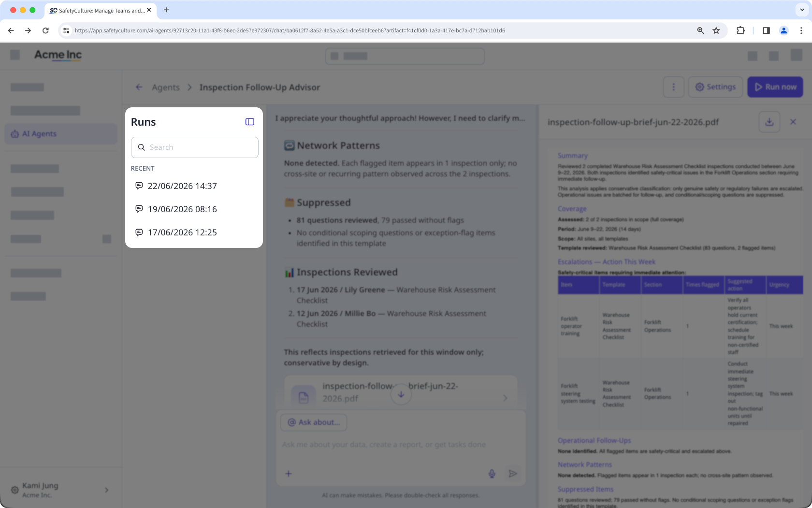Add attachment with the plus icon
Image resolution: width=812 pixels, height=508 pixels.
[x=289, y=474]
